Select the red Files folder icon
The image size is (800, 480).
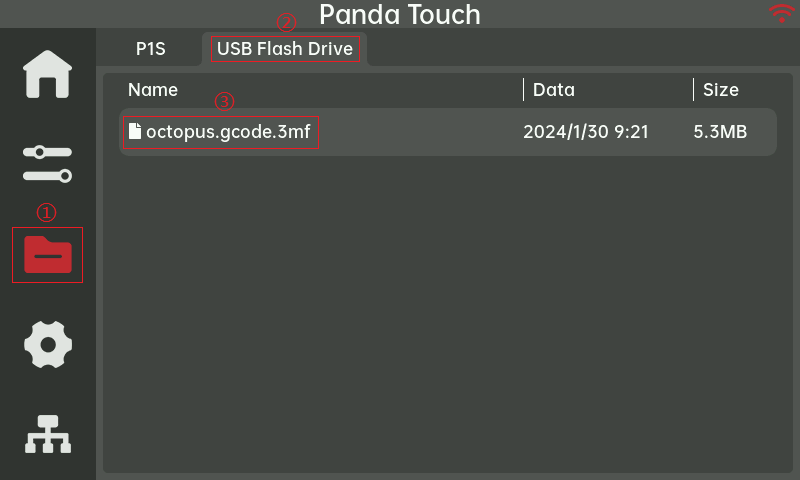click(x=48, y=255)
